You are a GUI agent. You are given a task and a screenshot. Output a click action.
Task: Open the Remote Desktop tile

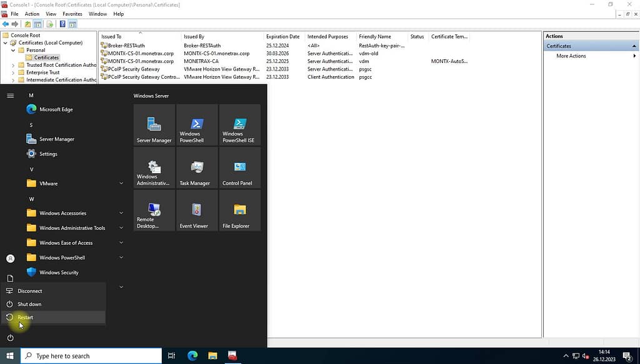(x=154, y=211)
